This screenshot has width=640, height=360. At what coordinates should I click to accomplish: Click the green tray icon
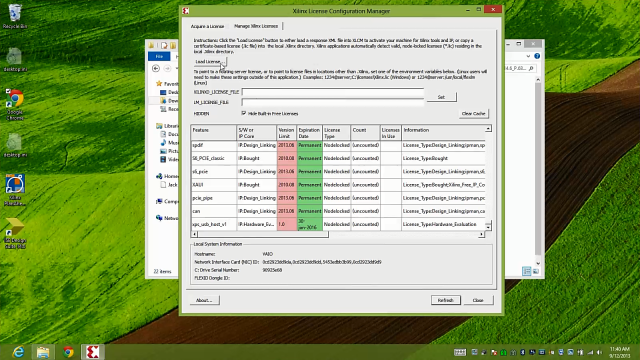pos(503,352)
